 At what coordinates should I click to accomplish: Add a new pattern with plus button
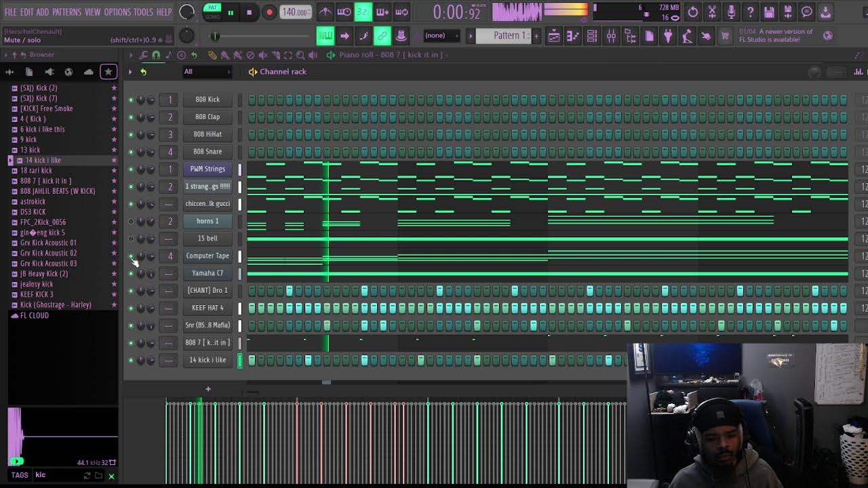click(x=536, y=36)
